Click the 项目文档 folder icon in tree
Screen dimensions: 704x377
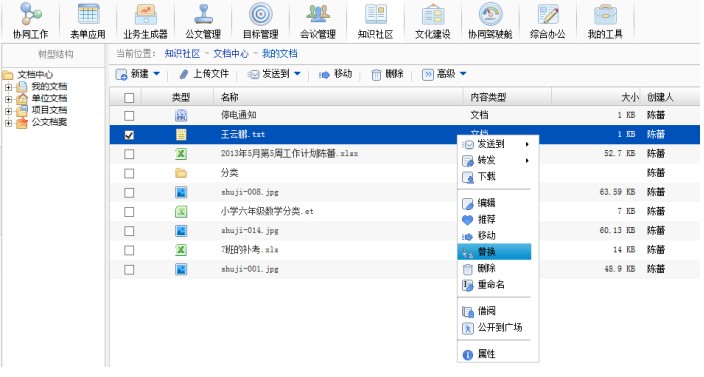coord(22,110)
